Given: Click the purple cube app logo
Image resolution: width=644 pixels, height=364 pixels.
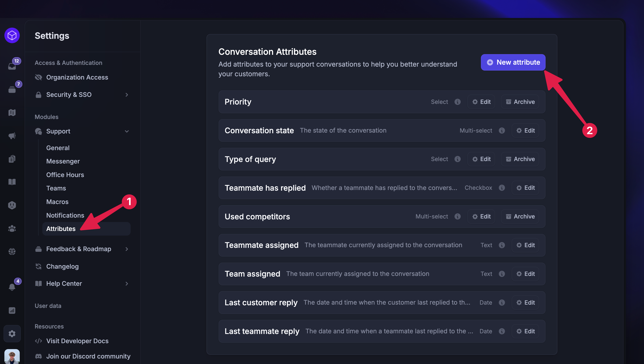Looking at the screenshot, I should [12, 36].
